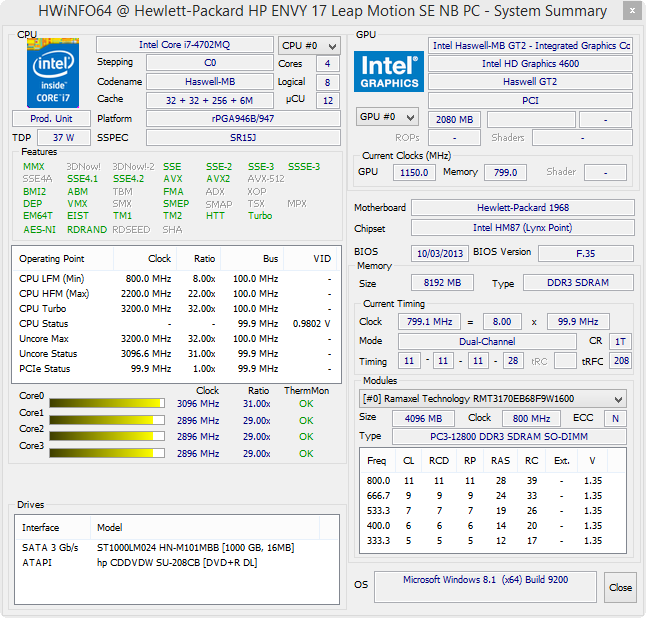Click the Intel HD Graphics 4600 field
Image resolution: width=646 pixels, height=618 pixels.
coord(531,64)
